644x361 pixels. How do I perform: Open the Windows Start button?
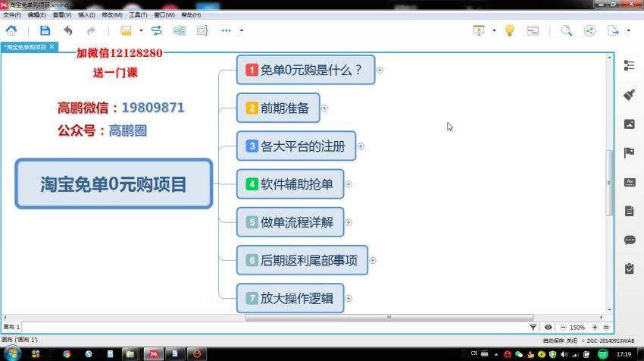tap(12, 354)
